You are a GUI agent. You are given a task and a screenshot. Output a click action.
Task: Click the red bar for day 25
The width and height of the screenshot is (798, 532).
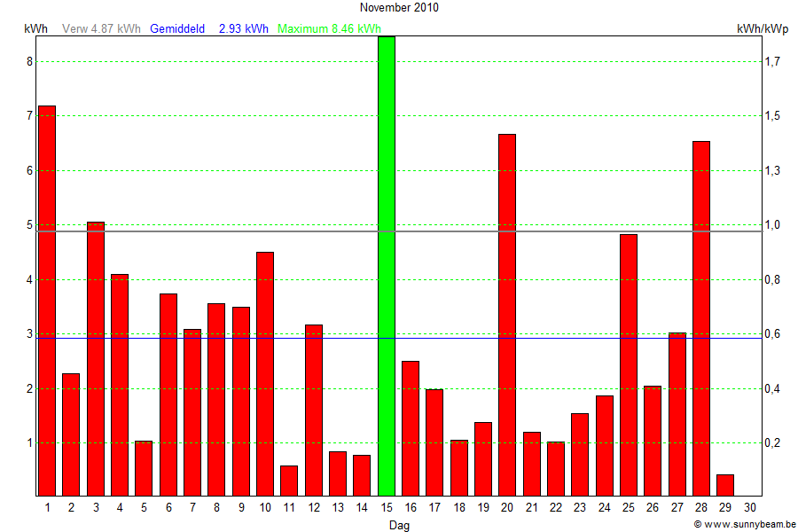(629, 365)
